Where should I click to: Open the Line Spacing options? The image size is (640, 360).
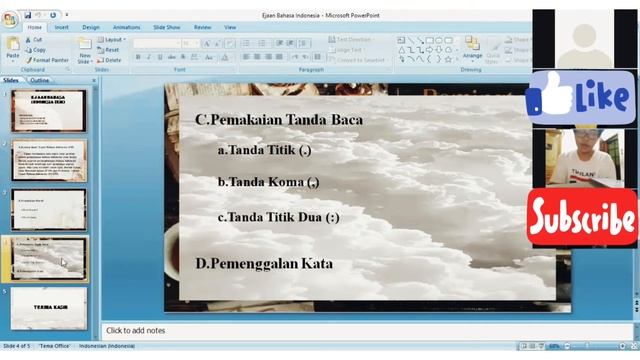303,43
